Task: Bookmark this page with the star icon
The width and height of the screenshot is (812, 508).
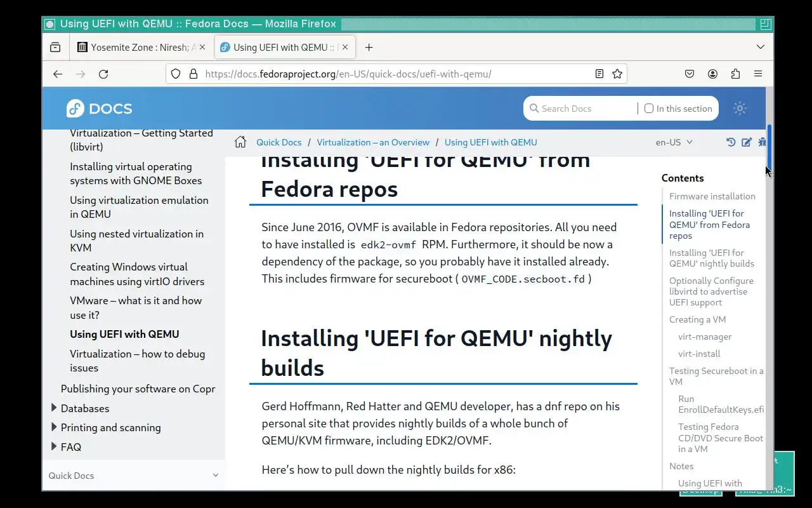Action: 617,74
